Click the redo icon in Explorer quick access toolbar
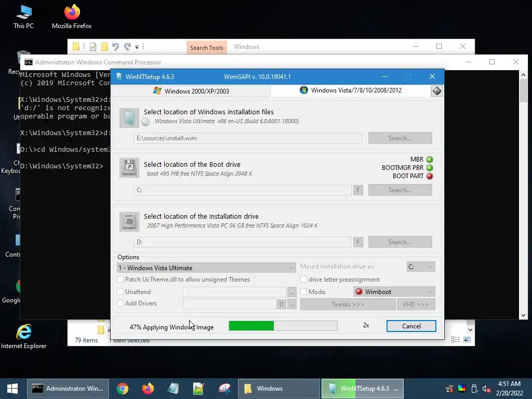532x399 pixels. (127, 47)
